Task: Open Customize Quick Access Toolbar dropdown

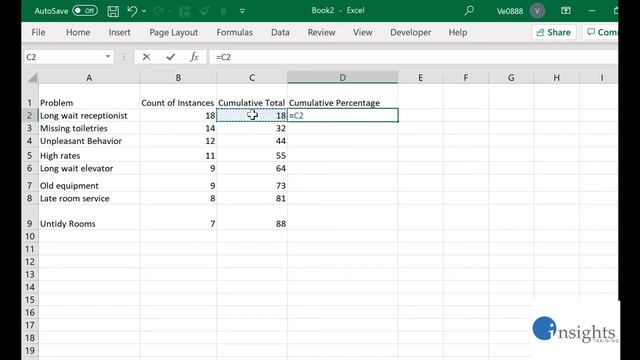Action: tap(242, 11)
